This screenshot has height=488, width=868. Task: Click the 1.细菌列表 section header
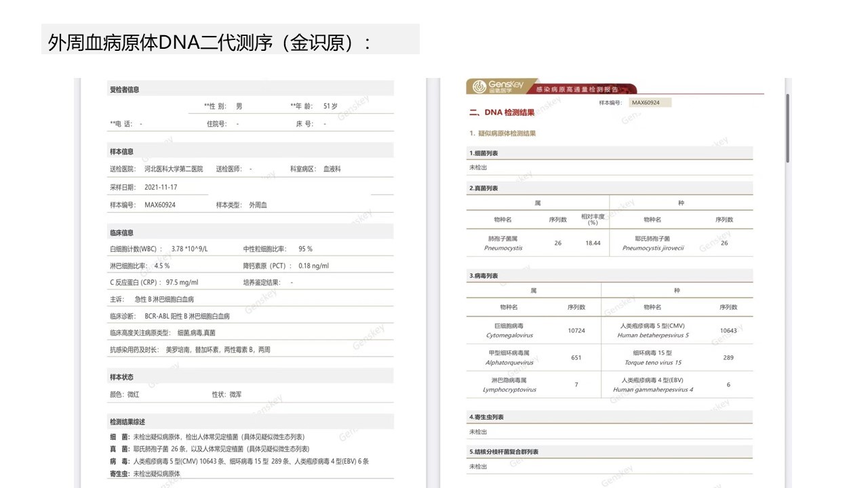pos(610,153)
